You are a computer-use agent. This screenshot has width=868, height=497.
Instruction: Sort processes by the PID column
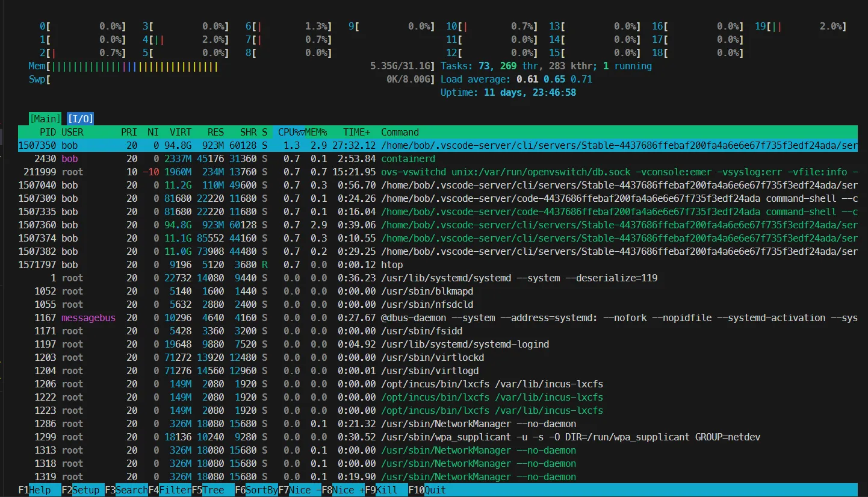(x=48, y=132)
